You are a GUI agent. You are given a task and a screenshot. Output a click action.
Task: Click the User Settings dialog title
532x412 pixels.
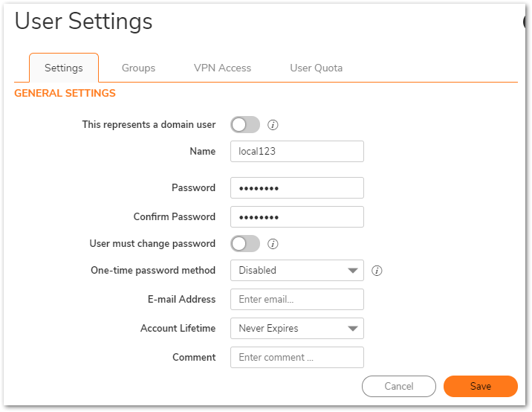click(83, 22)
